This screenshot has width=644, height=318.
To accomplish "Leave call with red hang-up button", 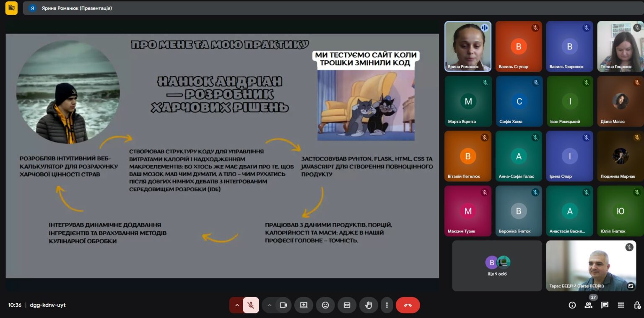I will (x=408, y=305).
